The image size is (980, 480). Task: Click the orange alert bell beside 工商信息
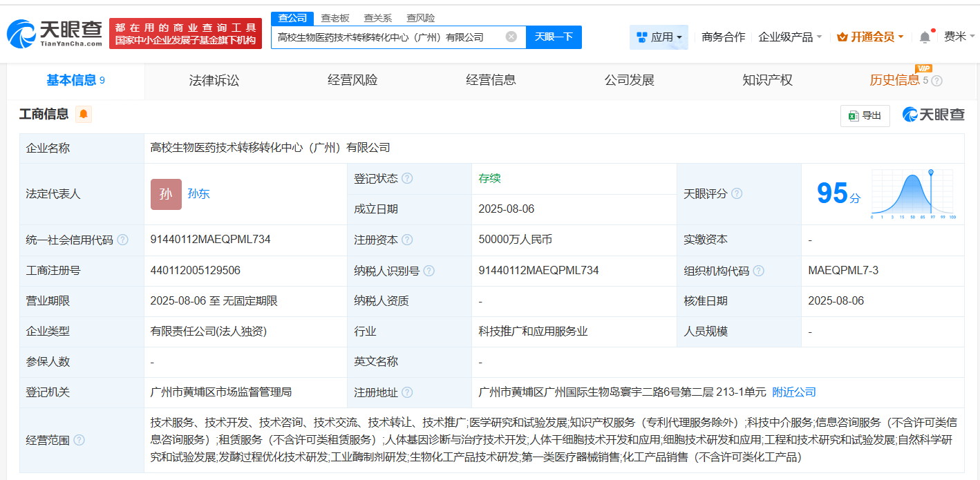pyautogui.click(x=84, y=115)
